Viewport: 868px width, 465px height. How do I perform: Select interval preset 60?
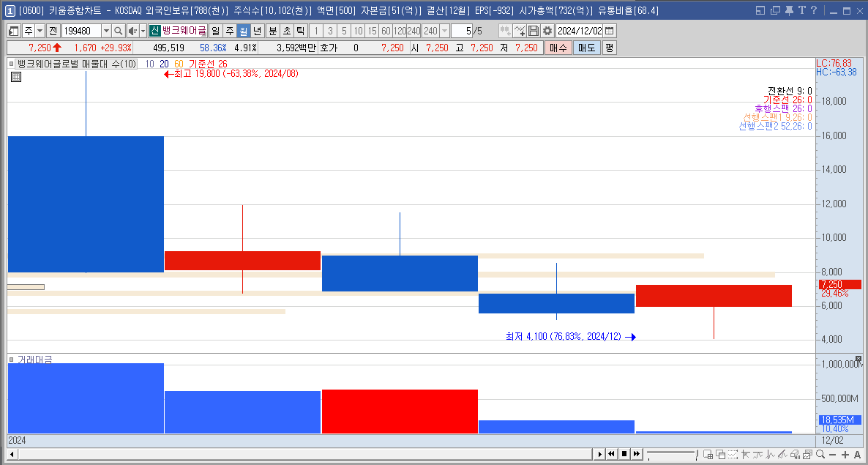386,31
